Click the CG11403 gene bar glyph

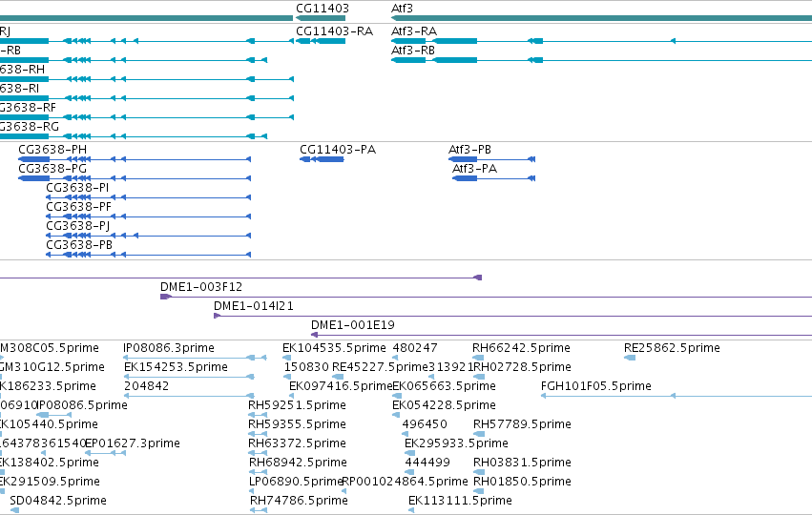(321, 18)
